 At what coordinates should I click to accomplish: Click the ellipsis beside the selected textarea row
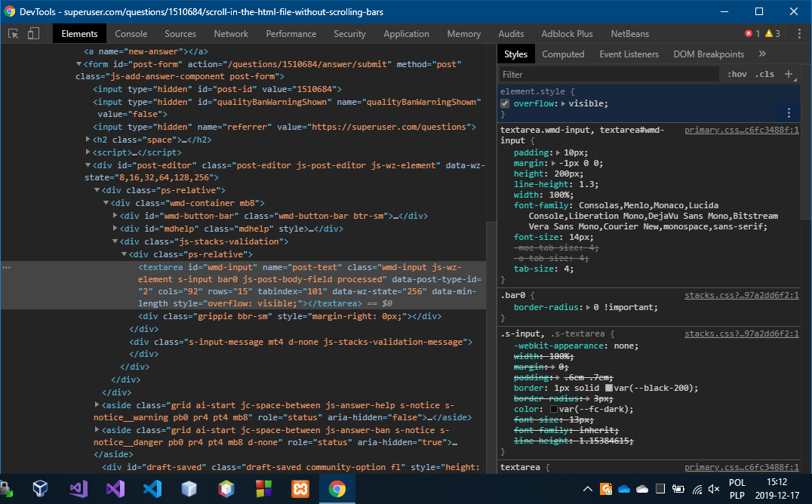click(6, 267)
